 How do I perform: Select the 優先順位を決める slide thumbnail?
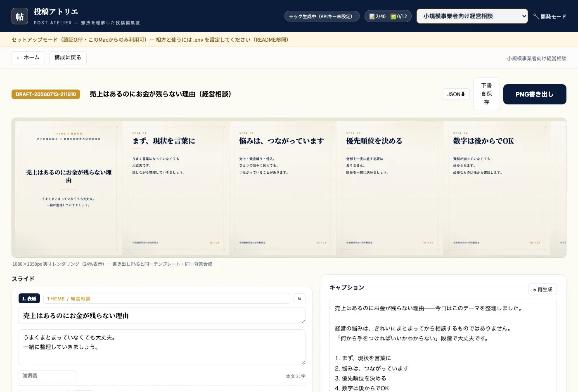pyautogui.click(x=390, y=188)
